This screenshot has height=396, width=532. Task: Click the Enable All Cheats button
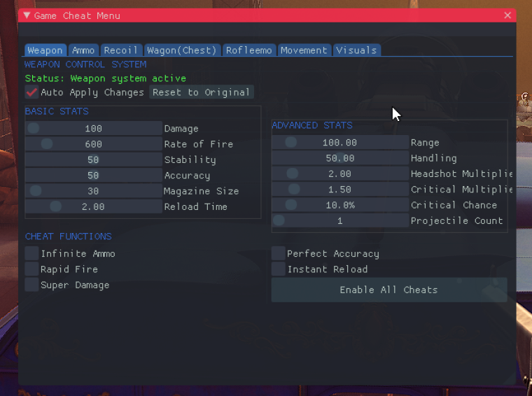tap(389, 290)
